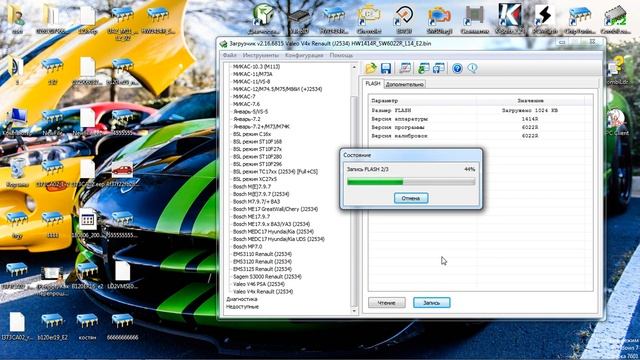
Task: Click the window icon with green arrow
Action: coord(424,68)
